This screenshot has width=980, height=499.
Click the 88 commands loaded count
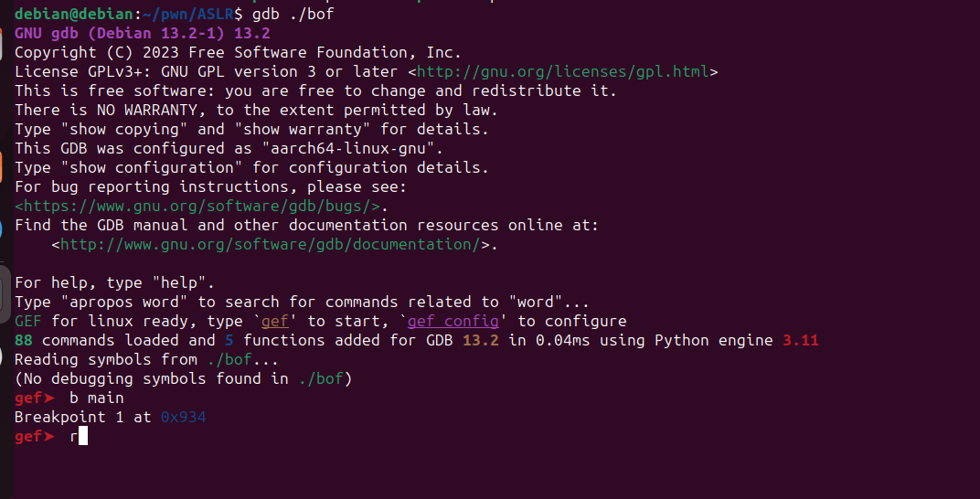coord(24,340)
